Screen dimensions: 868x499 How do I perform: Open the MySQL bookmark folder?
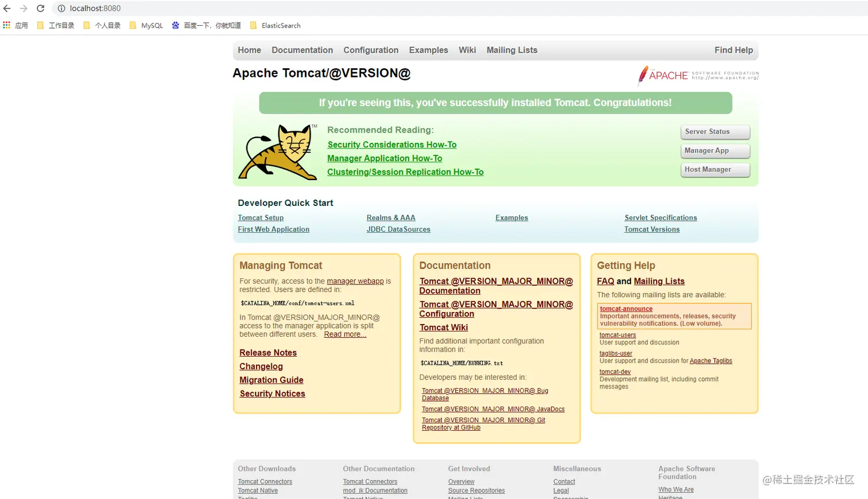(146, 25)
